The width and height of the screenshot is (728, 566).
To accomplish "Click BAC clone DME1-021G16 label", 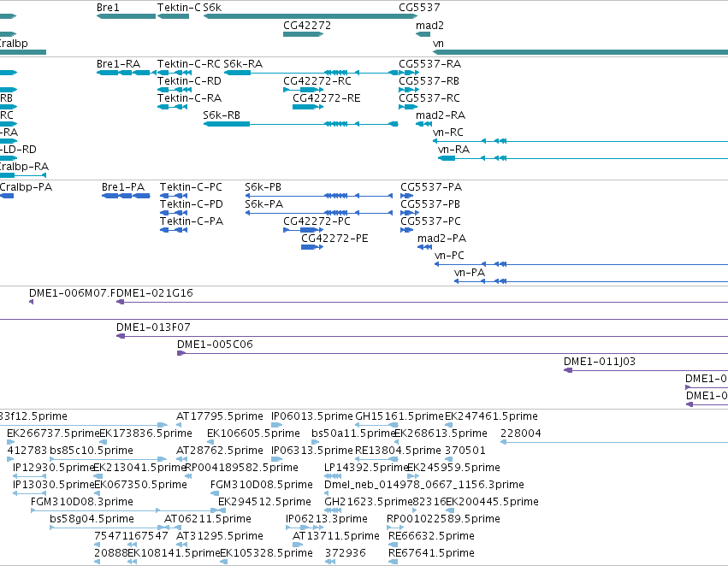I will click(x=155, y=293).
